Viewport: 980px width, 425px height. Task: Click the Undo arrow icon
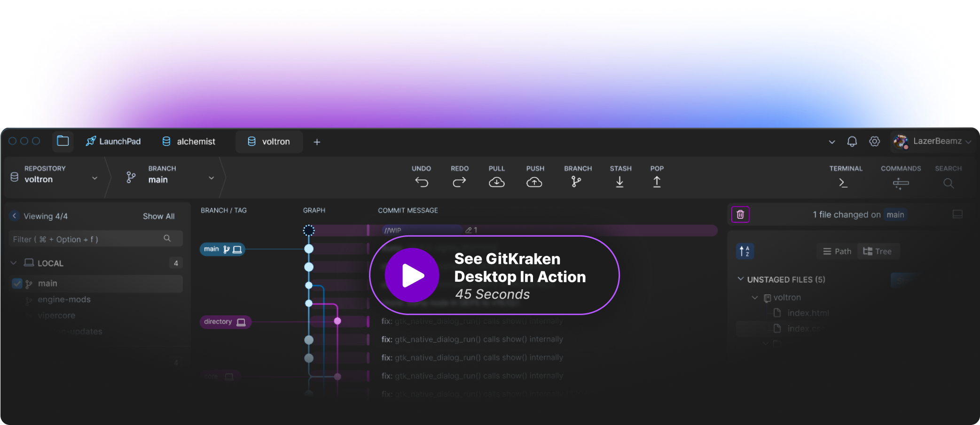point(422,182)
